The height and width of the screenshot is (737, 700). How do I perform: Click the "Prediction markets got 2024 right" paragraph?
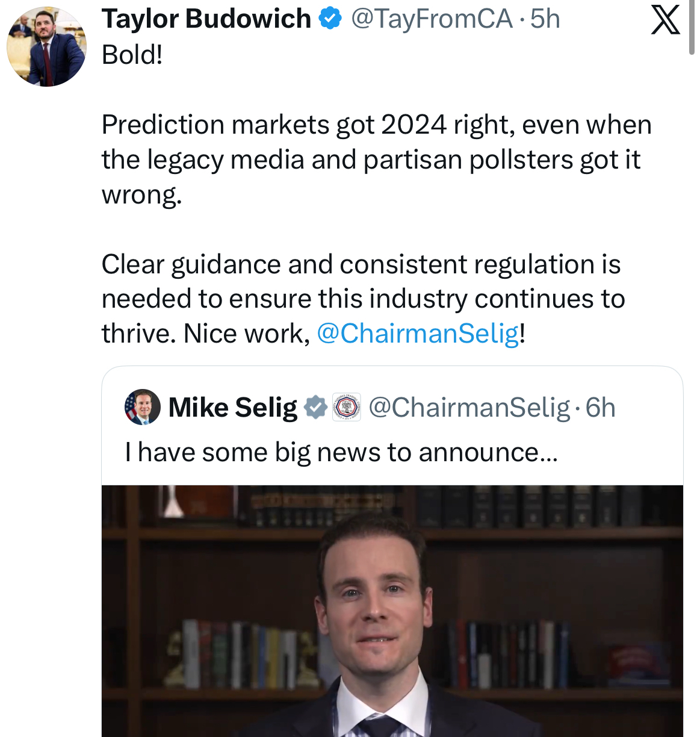click(376, 160)
